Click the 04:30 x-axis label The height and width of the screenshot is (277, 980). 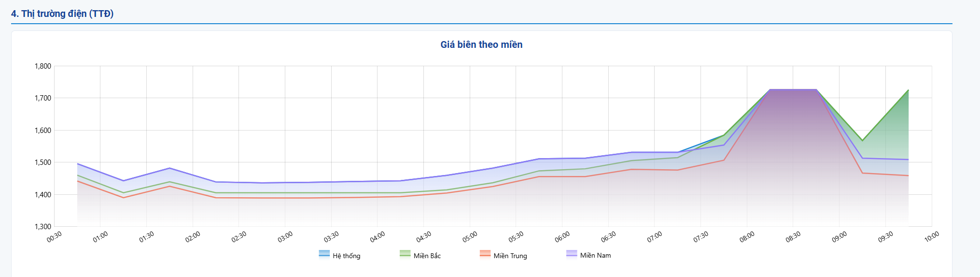click(x=423, y=237)
